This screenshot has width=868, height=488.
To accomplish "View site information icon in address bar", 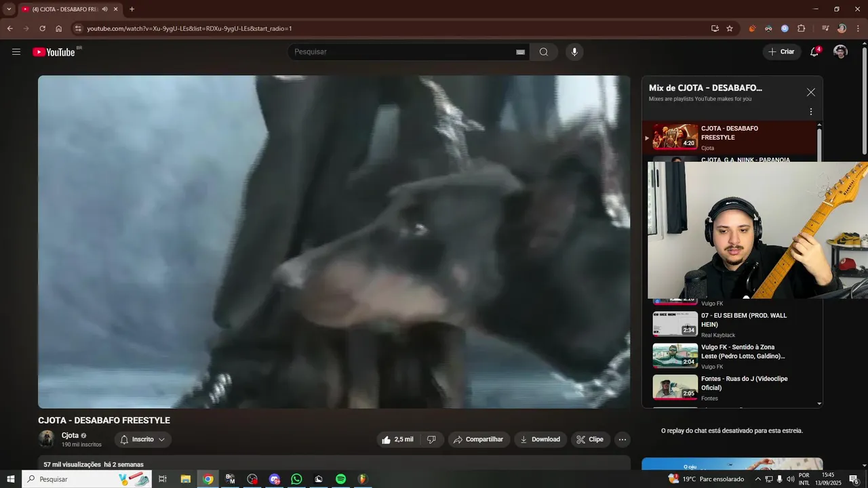I will (x=78, y=28).
